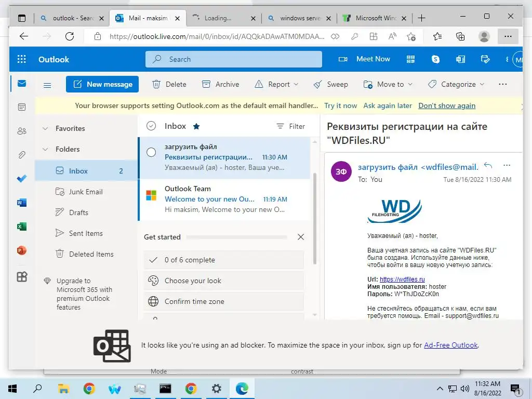Viewport: 532px width, 399px height.
Task: Open the Outlook app launcher grid
Action: tap(22, 59)
